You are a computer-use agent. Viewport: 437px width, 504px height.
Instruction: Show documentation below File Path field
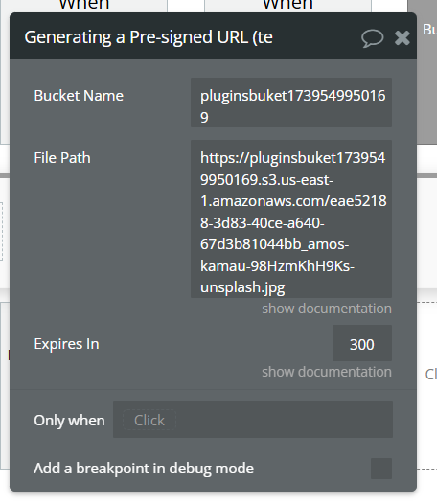tap(327, 309)
